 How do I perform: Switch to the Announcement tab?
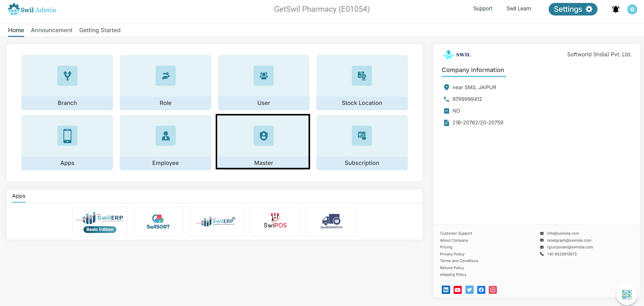click(52, 30)
